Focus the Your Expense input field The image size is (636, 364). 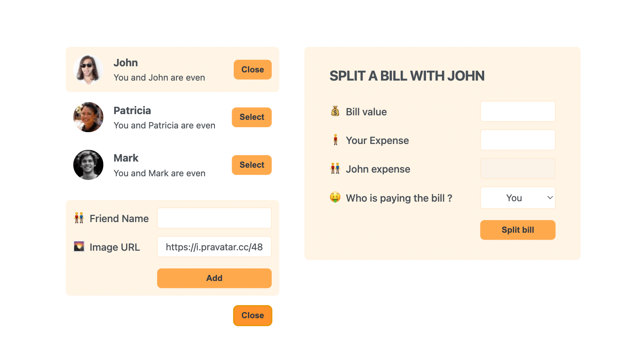[x=518, y=140]
